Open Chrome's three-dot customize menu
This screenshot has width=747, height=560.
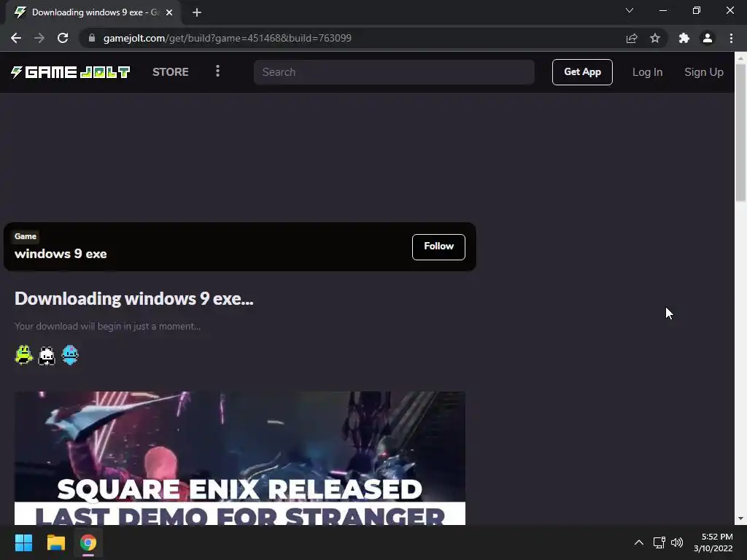coord(731,38)
